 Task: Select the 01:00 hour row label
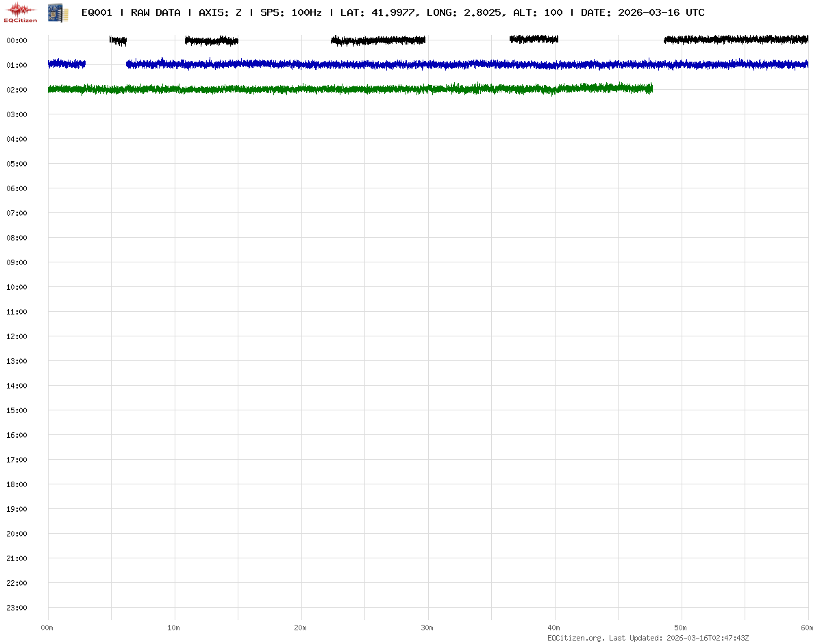16,65
